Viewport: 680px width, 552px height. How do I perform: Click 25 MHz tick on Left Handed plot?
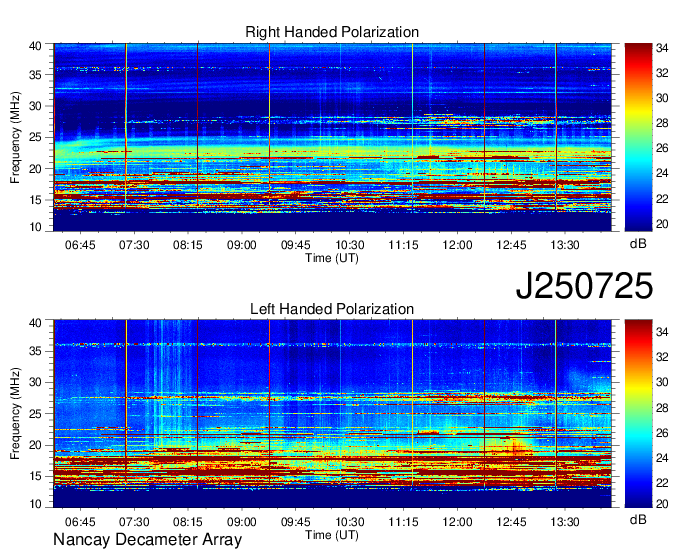36,414
